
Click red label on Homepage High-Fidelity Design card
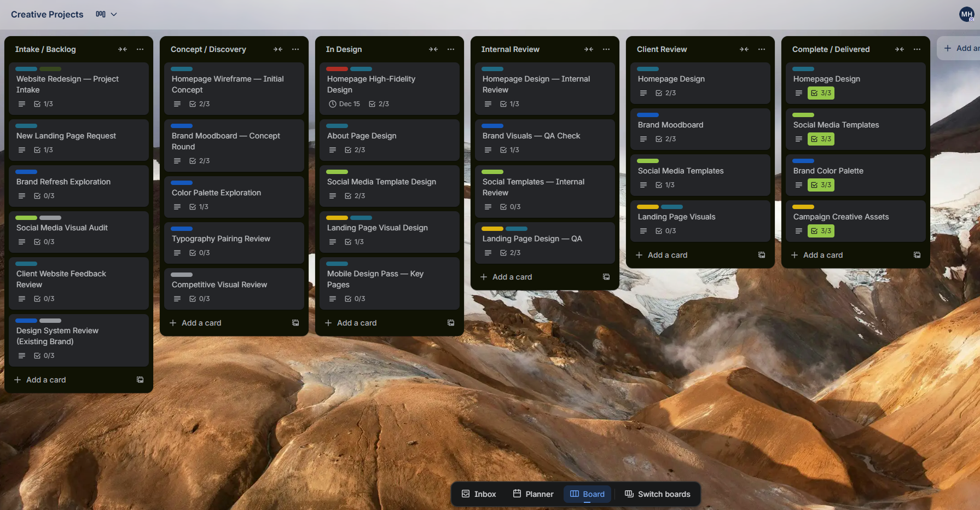[337, 69]
